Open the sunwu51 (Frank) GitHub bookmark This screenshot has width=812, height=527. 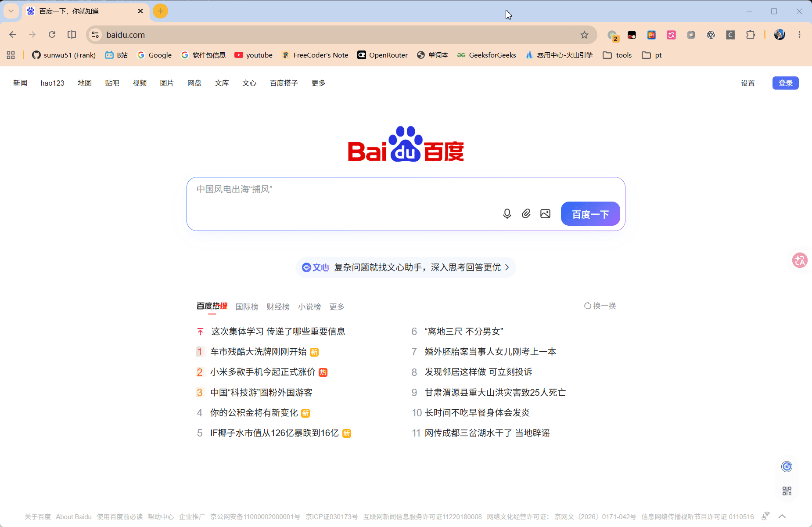(64, 55)
